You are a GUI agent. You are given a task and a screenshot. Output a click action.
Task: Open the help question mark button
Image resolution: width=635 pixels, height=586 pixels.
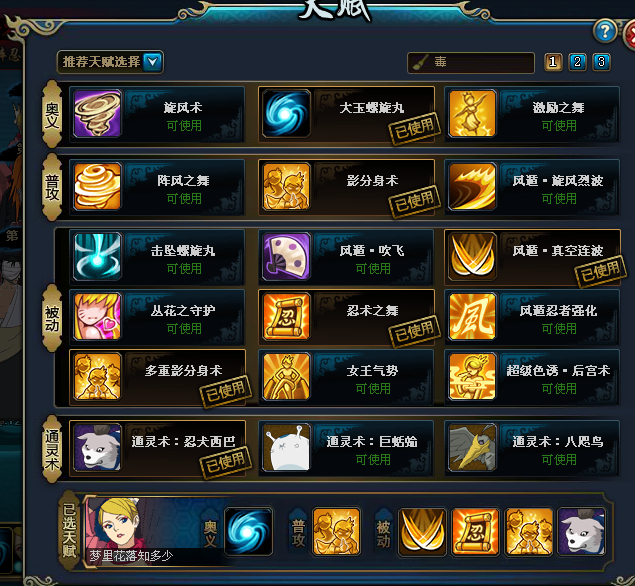pos(605,31)
